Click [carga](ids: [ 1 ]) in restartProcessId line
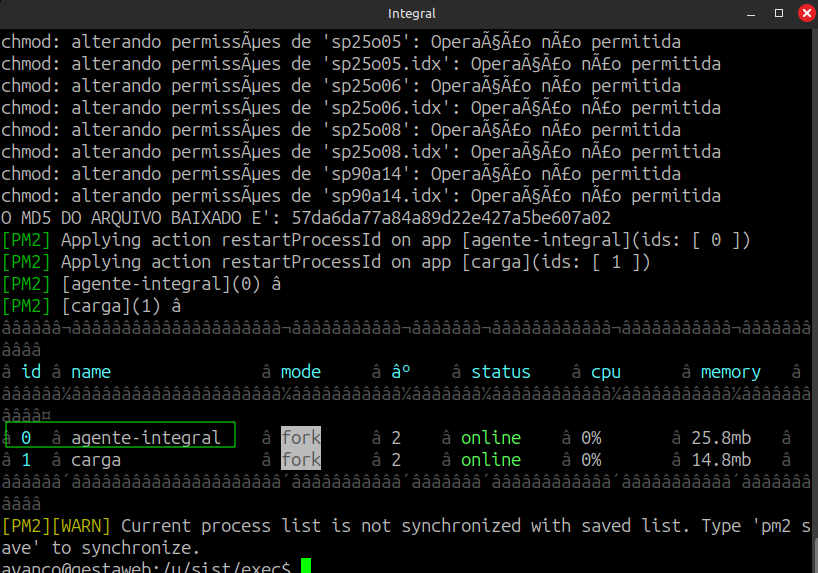The width and height of the screenshot is (818, 573). [x=556, y=262]
